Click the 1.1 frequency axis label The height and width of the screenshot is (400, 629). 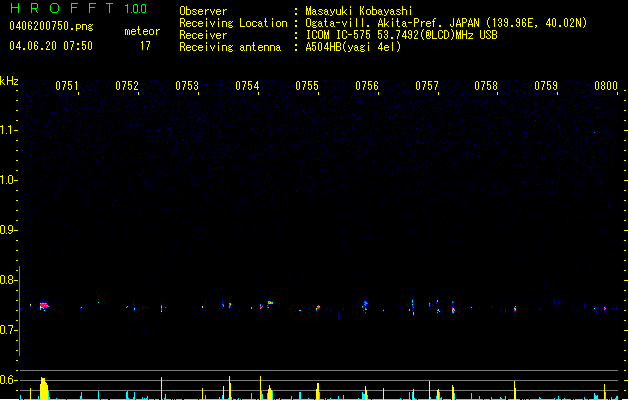tap(7, 130)
